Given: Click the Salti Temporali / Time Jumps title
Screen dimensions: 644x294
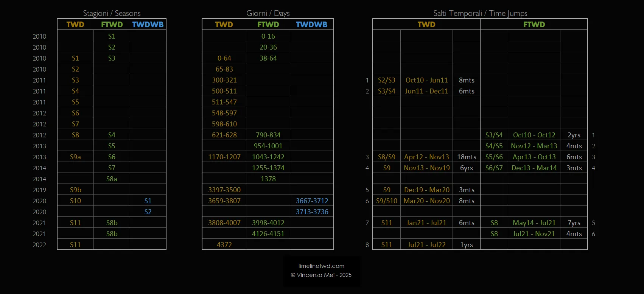Looking at the screenshot, I should 480,14.
